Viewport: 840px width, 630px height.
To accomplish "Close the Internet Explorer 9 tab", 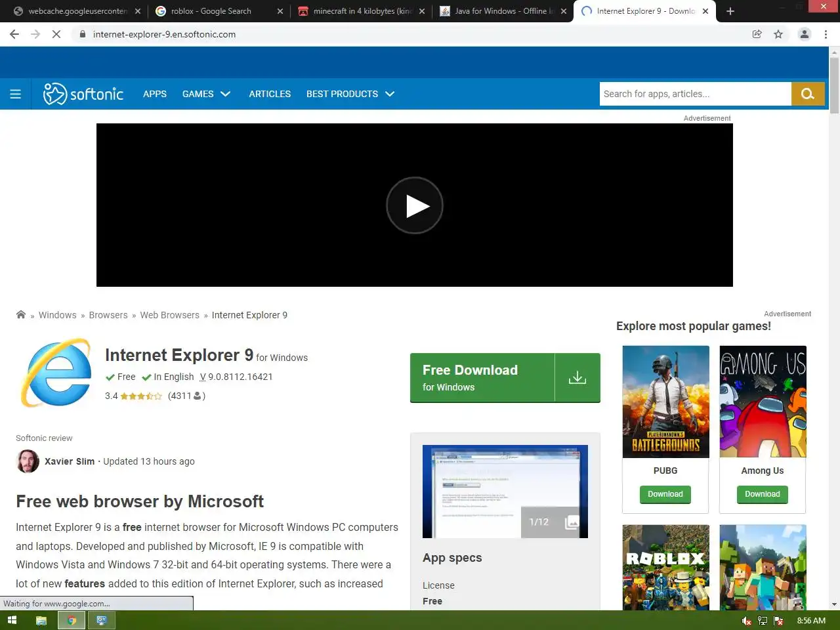I will [705, 11].
